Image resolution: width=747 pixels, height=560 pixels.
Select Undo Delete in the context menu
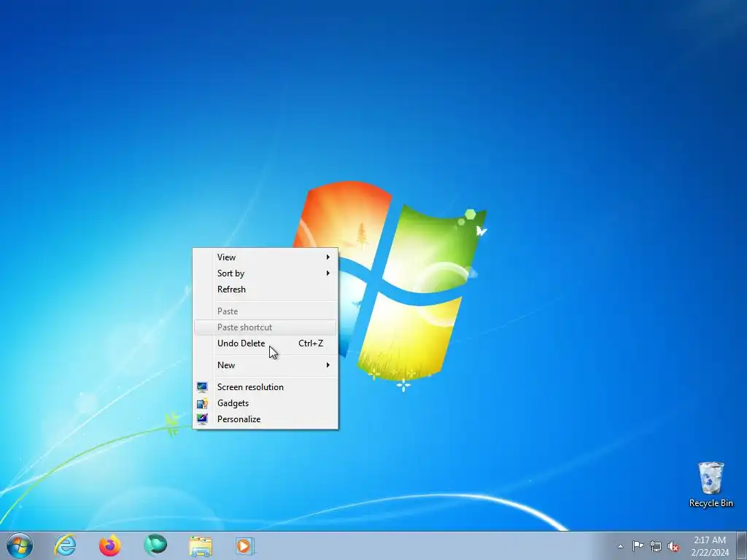(266, 343)
